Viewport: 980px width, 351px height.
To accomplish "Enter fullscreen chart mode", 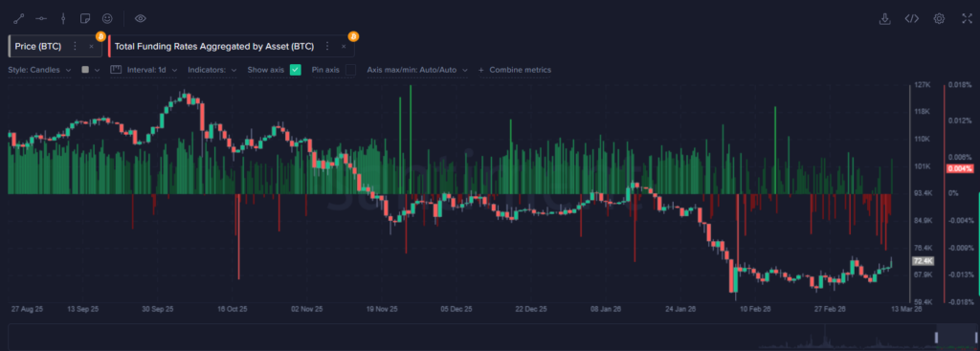I will point(967,19).
